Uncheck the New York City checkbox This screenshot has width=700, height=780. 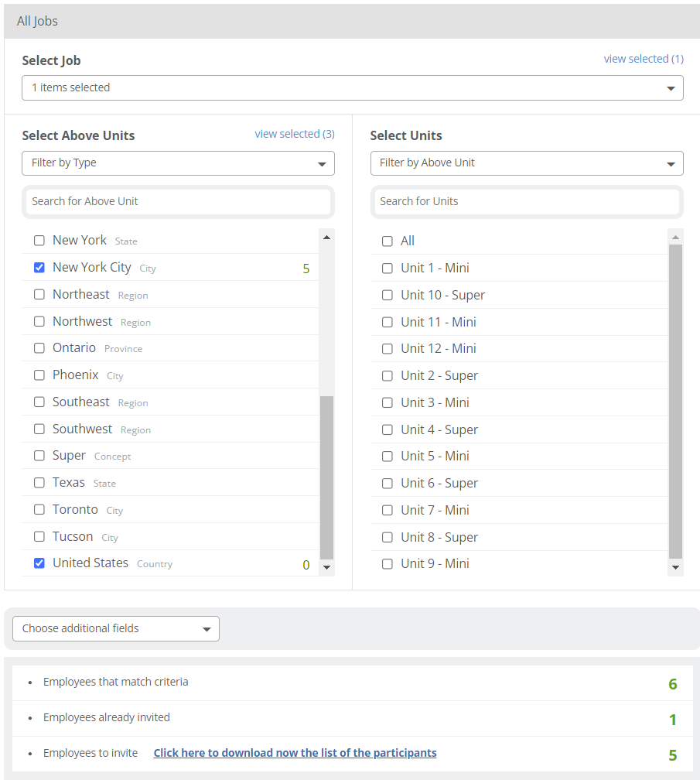coord(39,268)
